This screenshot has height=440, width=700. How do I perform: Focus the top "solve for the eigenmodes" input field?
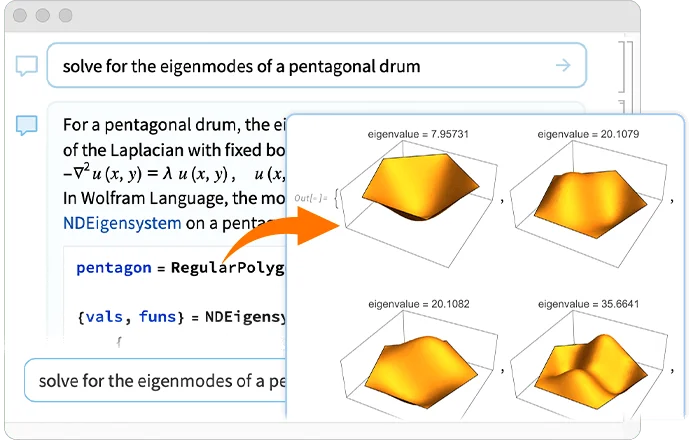pos(317,66)
